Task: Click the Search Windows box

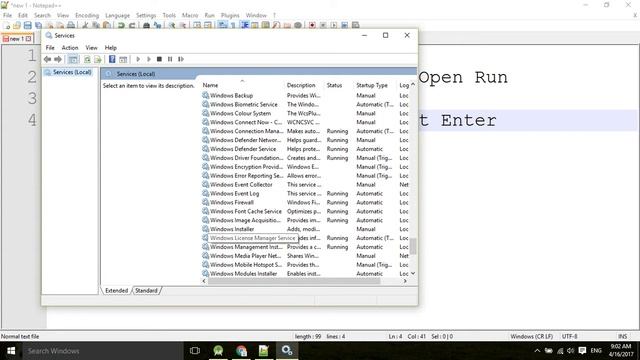Action: pos(102,351)
